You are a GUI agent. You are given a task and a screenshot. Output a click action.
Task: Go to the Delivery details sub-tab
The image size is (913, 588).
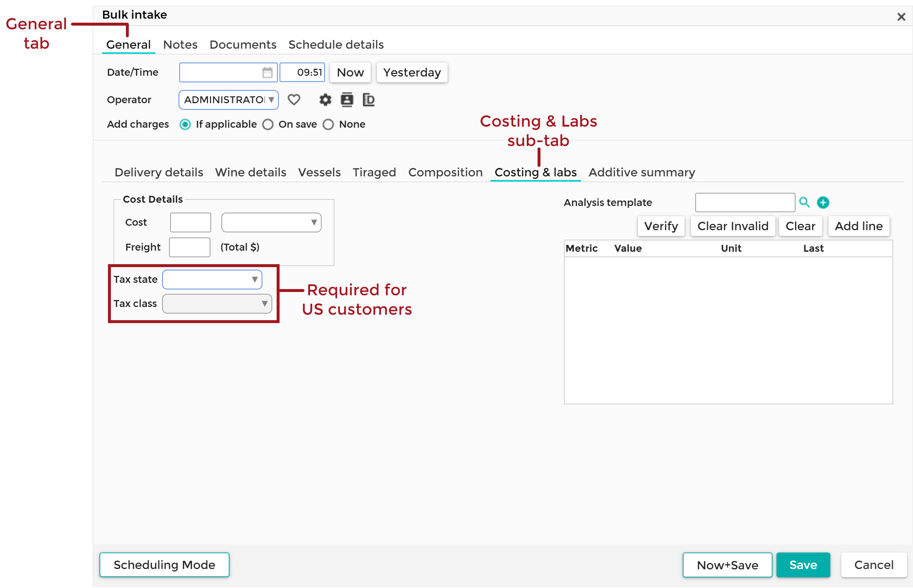[x=159, y=172]
